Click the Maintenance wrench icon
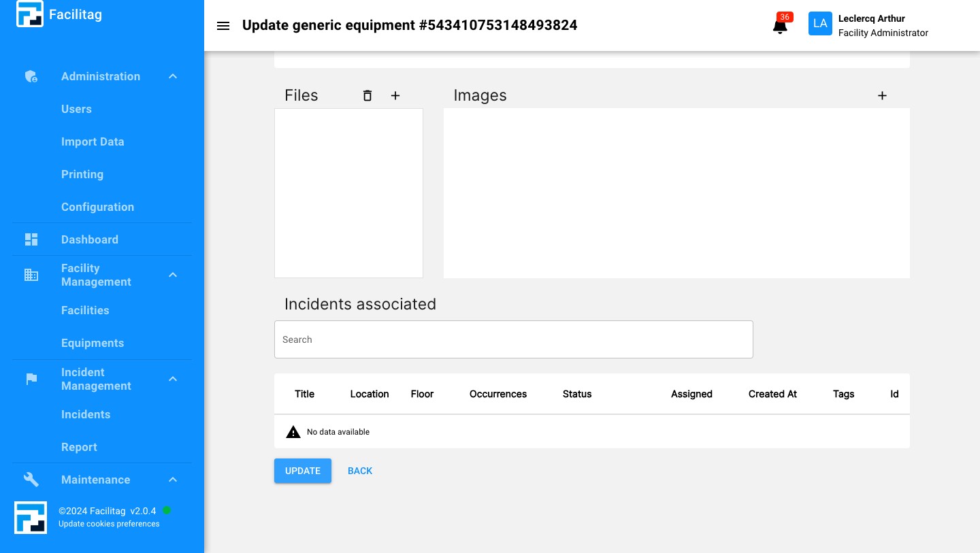This screenshot has width=980, height=553. (x=31, y=480)
